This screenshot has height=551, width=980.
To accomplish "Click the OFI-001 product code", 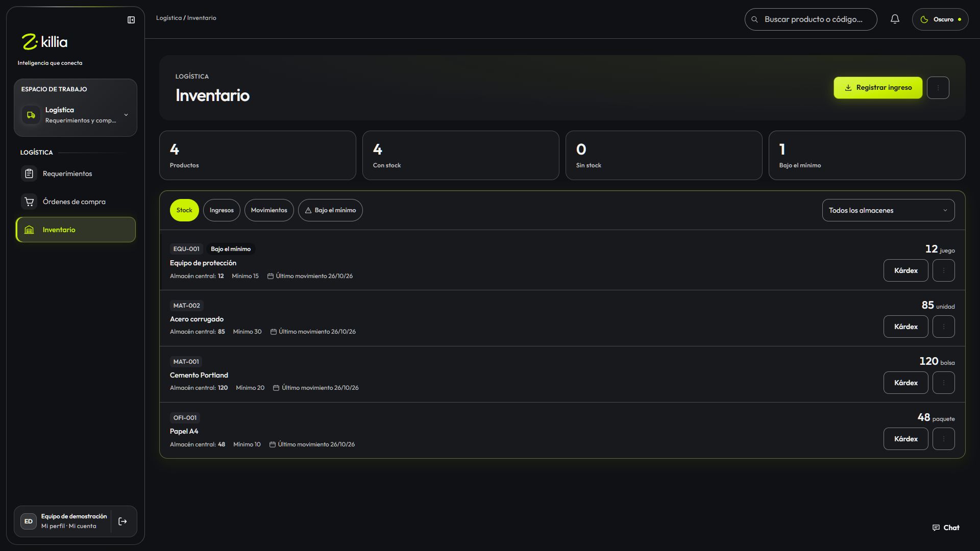I will click(x=185, y=418).
